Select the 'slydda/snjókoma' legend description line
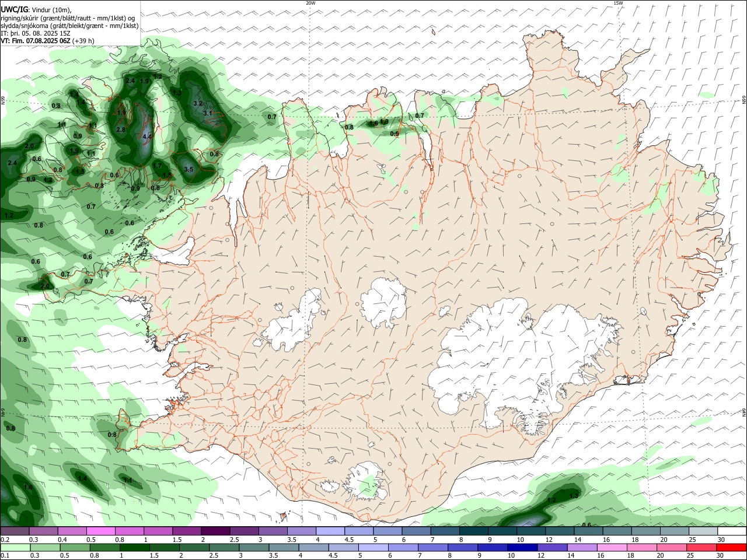747x560 pixels. tap(69, 26)
